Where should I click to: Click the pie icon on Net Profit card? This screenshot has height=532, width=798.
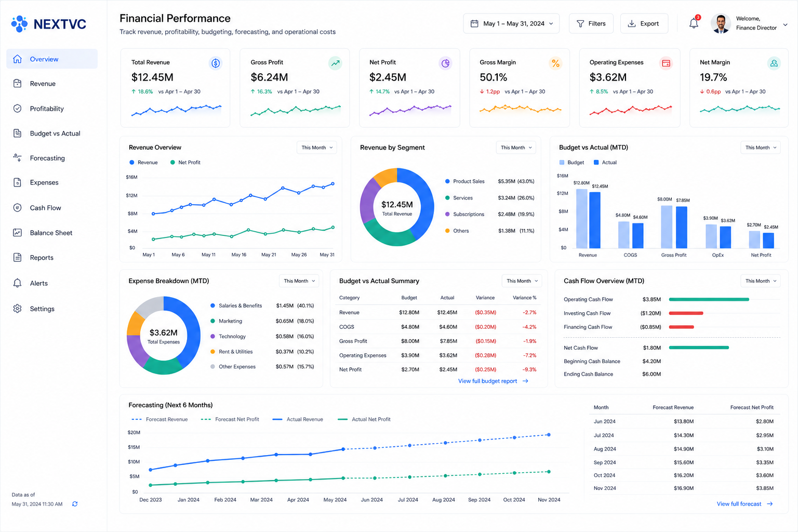(445, 63)
